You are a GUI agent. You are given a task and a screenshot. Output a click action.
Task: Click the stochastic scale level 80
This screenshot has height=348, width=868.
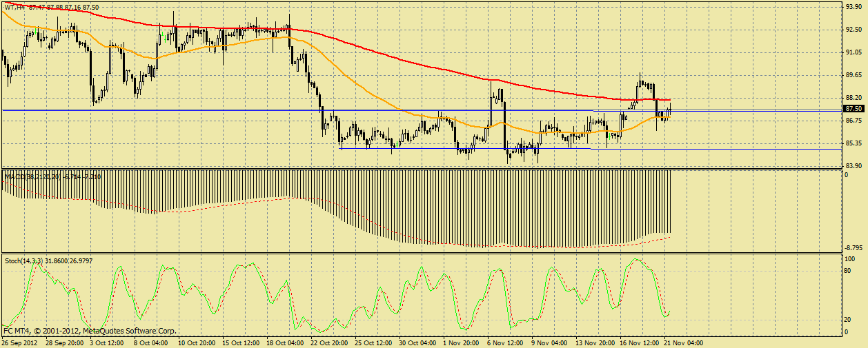pos(849,271)
